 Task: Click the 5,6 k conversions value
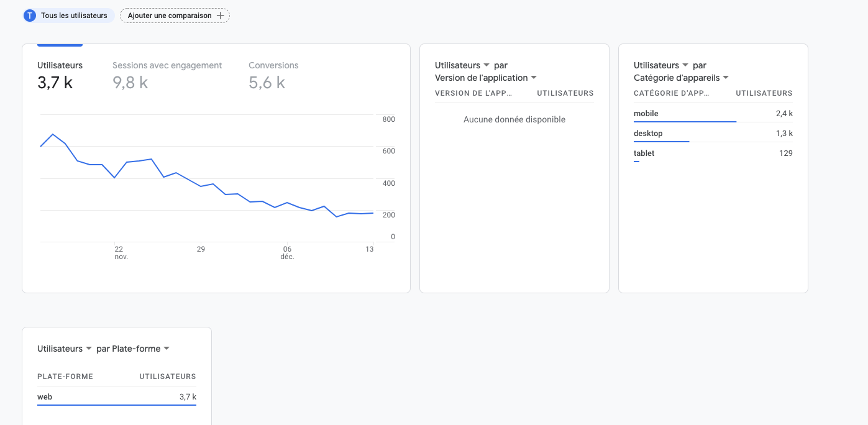coord(267,83)
